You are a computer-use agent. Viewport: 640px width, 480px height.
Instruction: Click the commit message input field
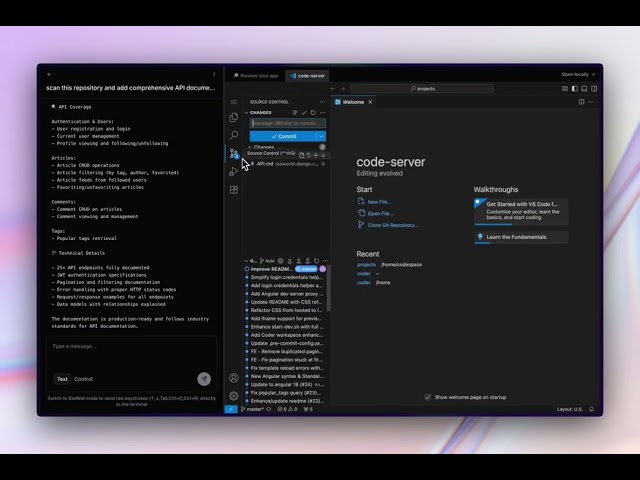pos(288,123)
